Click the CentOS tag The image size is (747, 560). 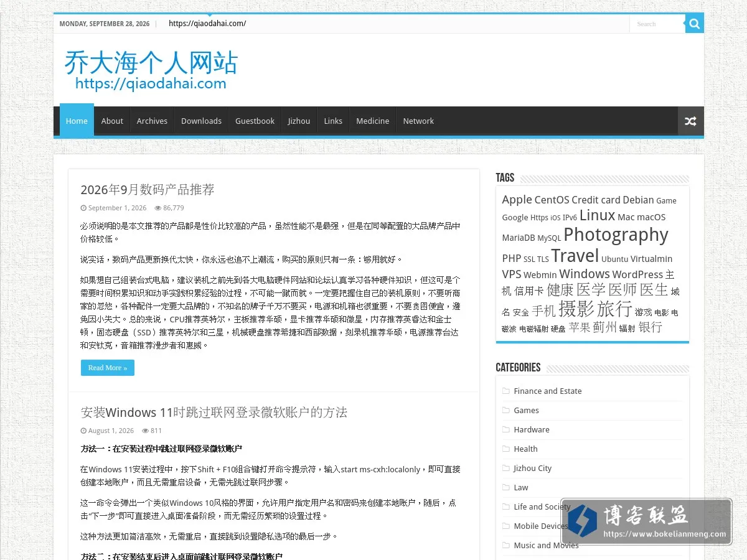tap(552, 200)
